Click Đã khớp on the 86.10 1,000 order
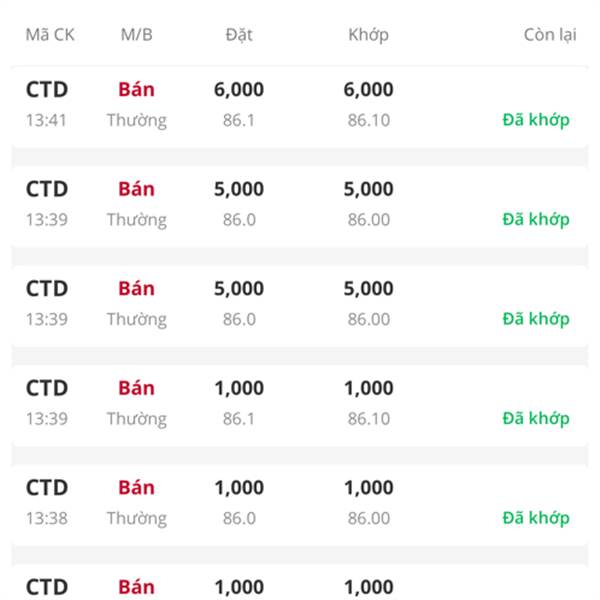 [536, 418]
